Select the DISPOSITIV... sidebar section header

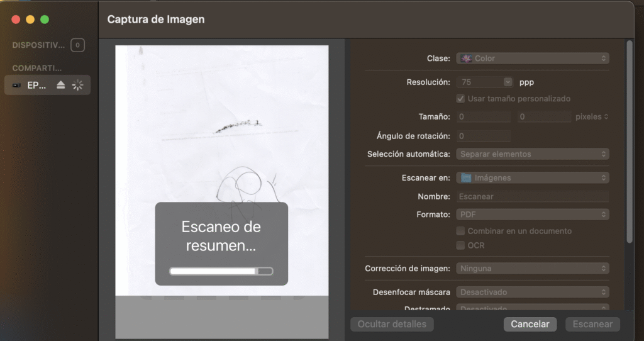pyautogui.click(x=38, y=45)
